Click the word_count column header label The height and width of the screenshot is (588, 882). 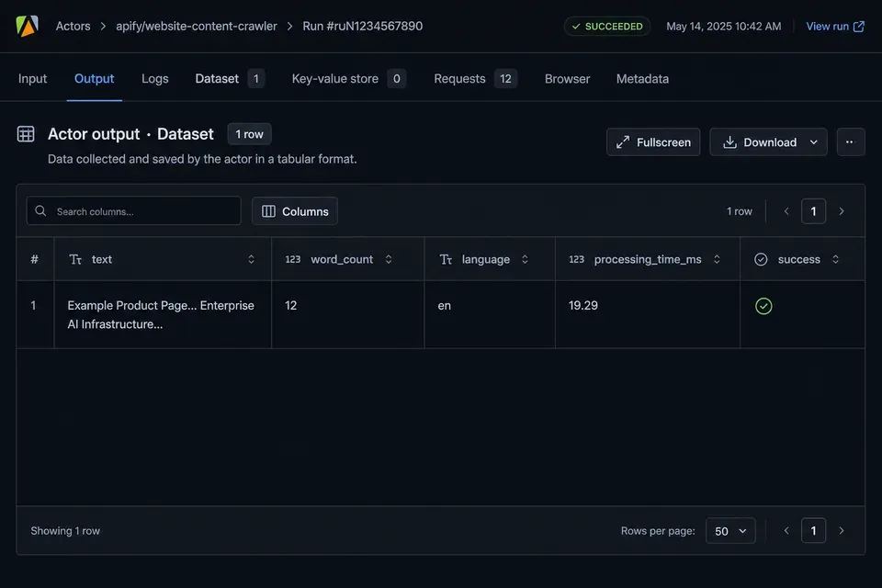click(342, 259)
